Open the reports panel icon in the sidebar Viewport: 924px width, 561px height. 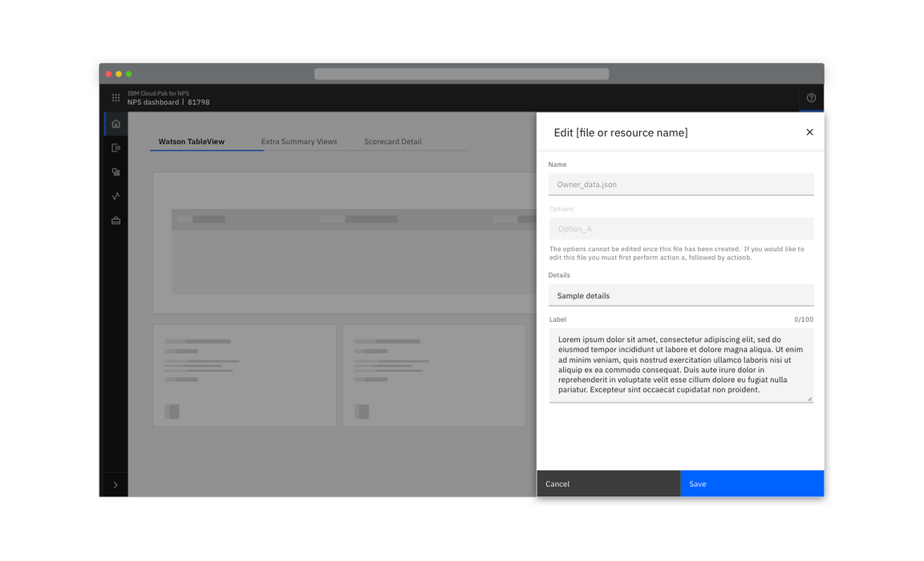coord(115,147)
